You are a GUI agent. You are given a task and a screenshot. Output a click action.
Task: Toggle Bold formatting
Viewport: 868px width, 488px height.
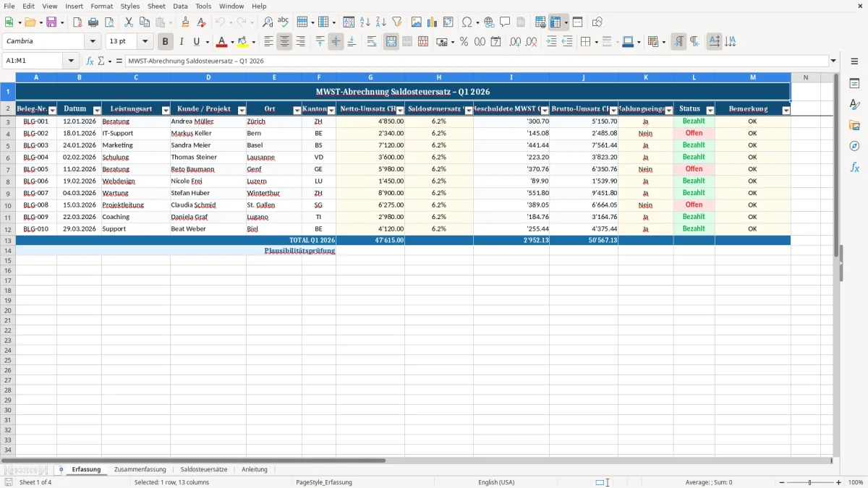pyautogui.click(x=166, y=42)
